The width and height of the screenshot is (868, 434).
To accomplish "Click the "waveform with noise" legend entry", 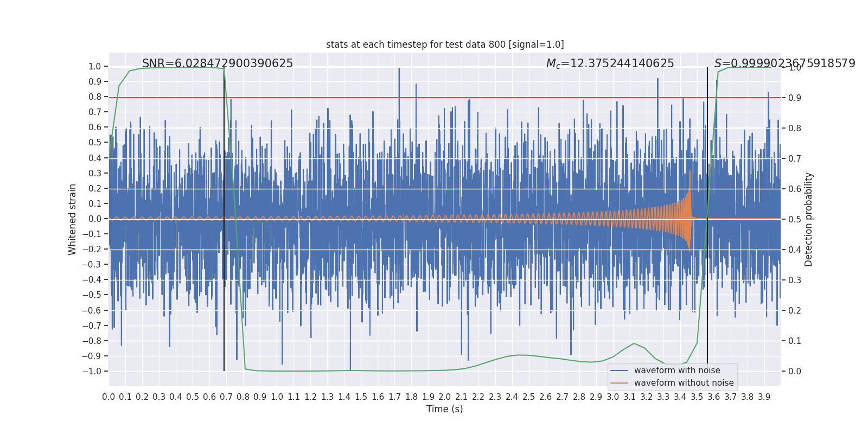I will [677, 371].
